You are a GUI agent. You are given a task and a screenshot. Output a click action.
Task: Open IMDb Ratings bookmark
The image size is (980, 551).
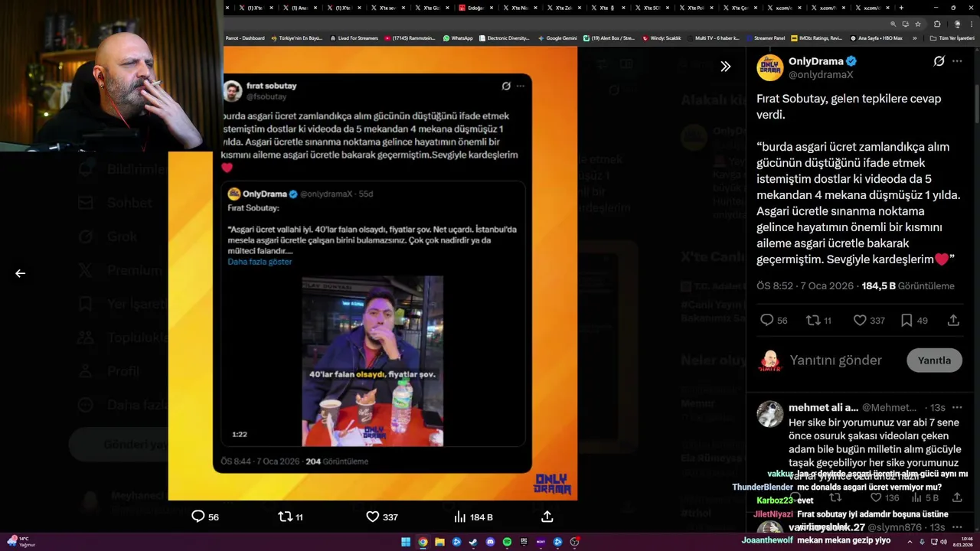(x=817, y=38)
